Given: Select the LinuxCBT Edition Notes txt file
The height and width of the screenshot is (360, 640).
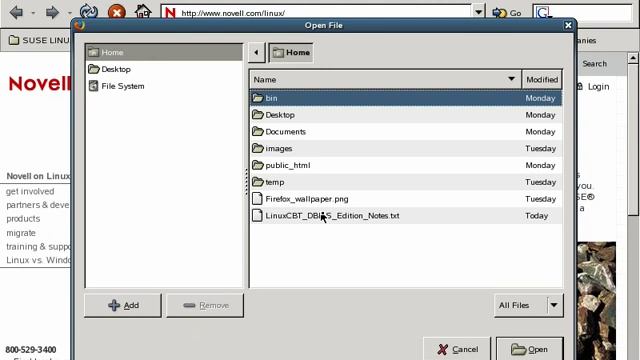Looking at the screenshot, I should 406,216.
